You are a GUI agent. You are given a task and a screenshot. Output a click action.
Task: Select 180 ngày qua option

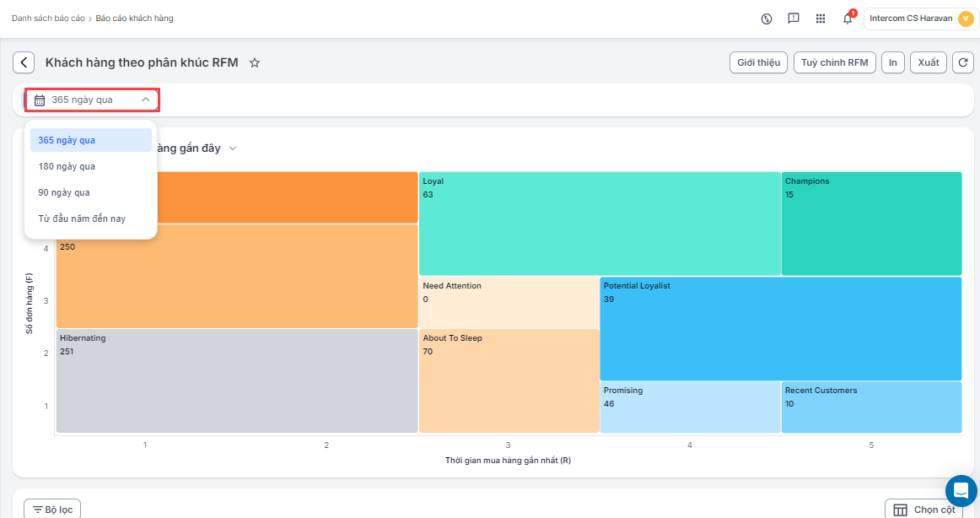67,166
